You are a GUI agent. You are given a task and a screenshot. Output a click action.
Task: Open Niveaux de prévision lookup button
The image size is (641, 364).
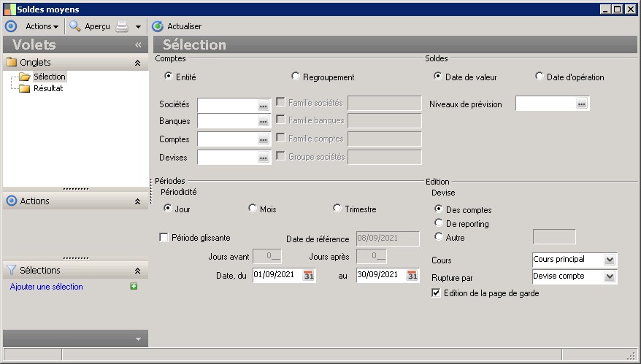(x=582, y=104)
